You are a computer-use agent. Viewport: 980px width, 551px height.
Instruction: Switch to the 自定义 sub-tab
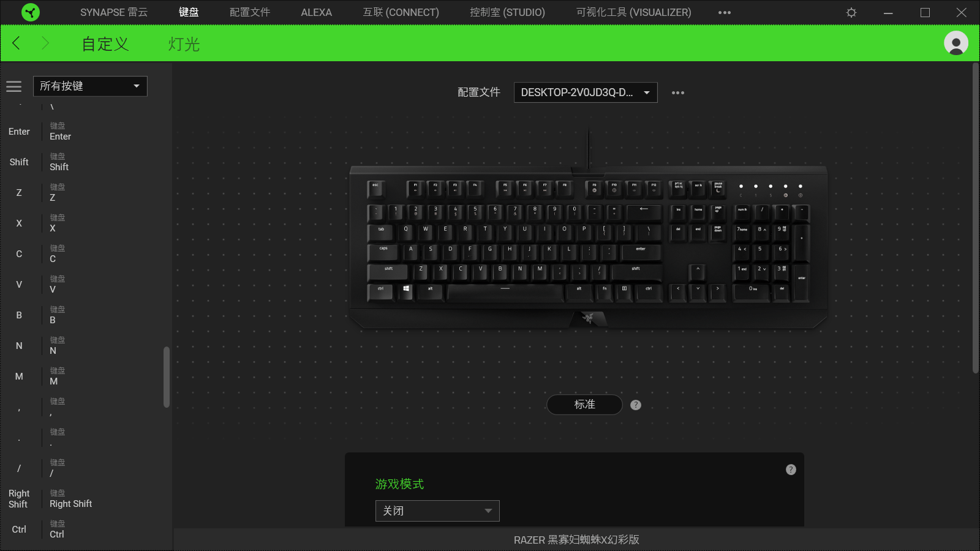tap(105, 44)
